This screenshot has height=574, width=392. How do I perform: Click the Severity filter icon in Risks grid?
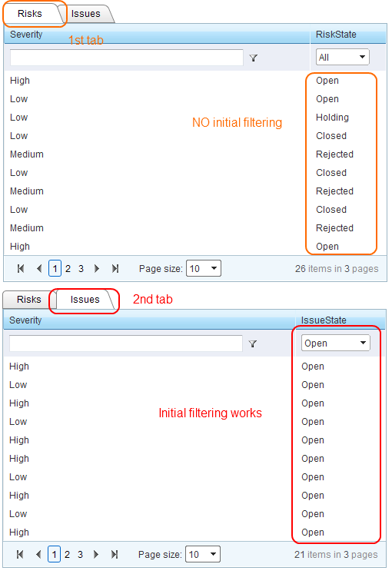pyautogui.click(x=254, y=58)
